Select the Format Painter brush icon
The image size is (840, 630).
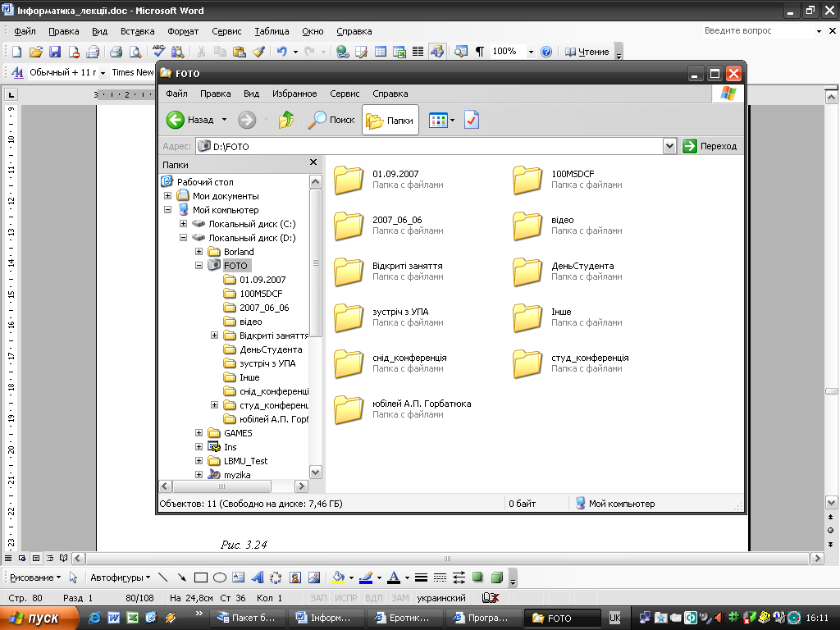(x=258, y=52)
